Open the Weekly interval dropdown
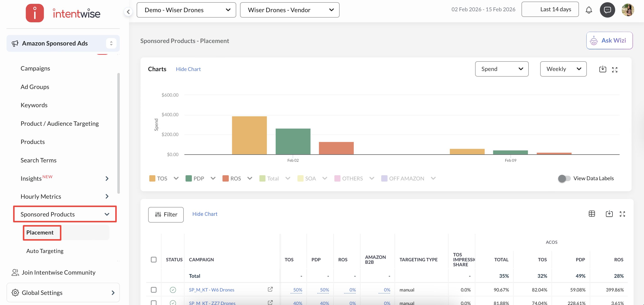Screen dimensions: 644x305 (563, 69)
